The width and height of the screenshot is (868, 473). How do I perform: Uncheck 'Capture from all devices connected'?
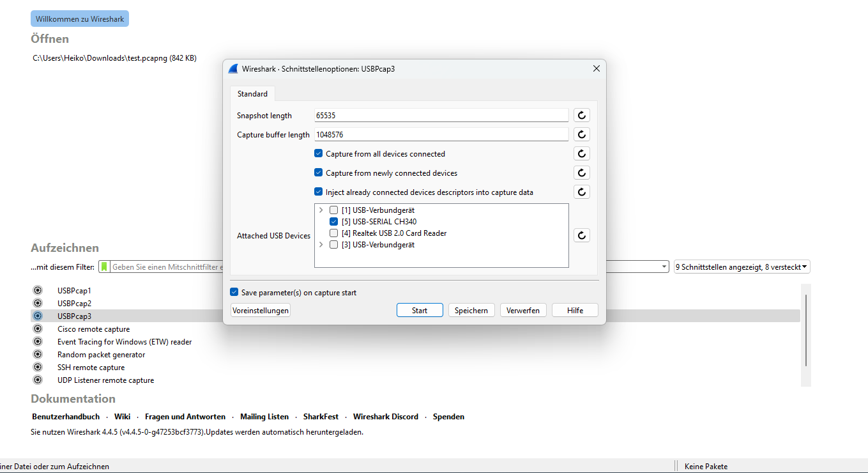click(x=318, y=153)
